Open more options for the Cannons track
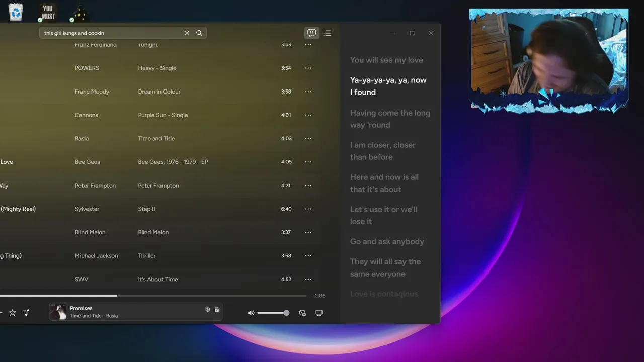 pos(308,115)
